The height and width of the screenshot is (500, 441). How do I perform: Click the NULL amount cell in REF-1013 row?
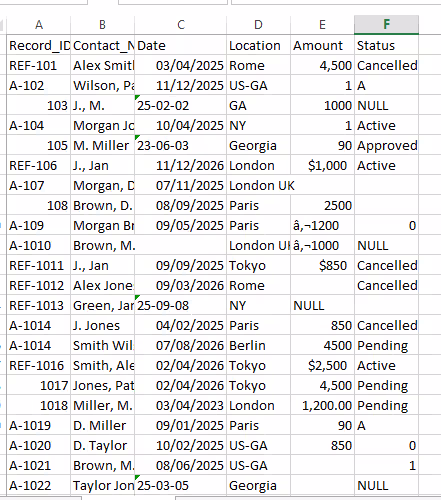[322, 305]
